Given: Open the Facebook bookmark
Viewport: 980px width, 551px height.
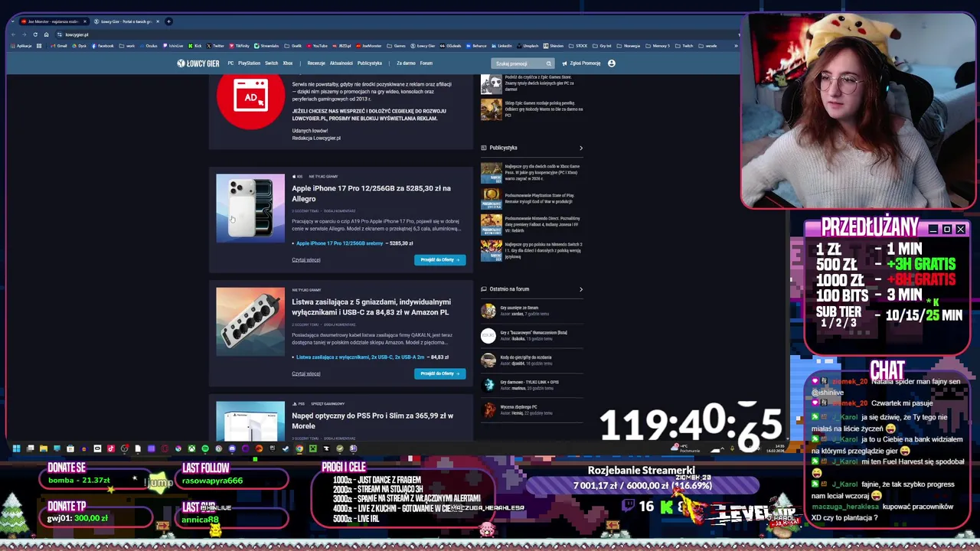Looking at the screenshot, I should [x=103, y=46].
